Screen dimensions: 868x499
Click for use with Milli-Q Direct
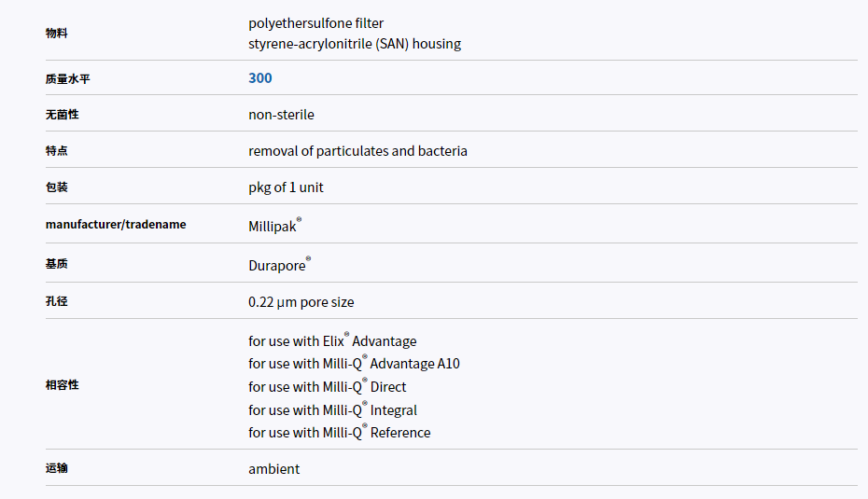click(328, 386)
